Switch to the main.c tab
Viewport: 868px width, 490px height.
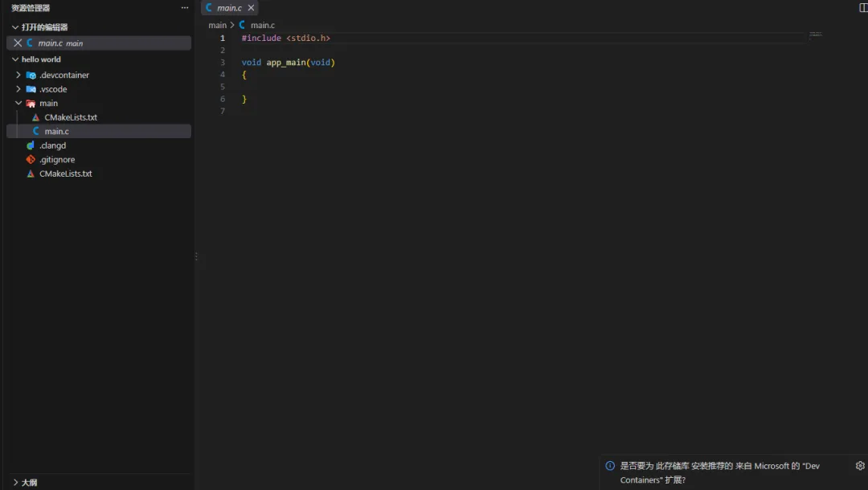coord(229,8)
